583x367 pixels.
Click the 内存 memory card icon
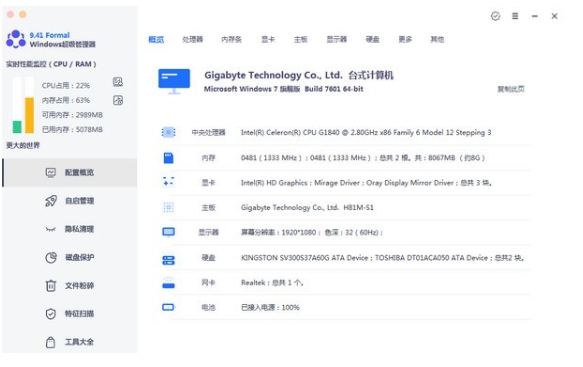(x=168, y=158)
